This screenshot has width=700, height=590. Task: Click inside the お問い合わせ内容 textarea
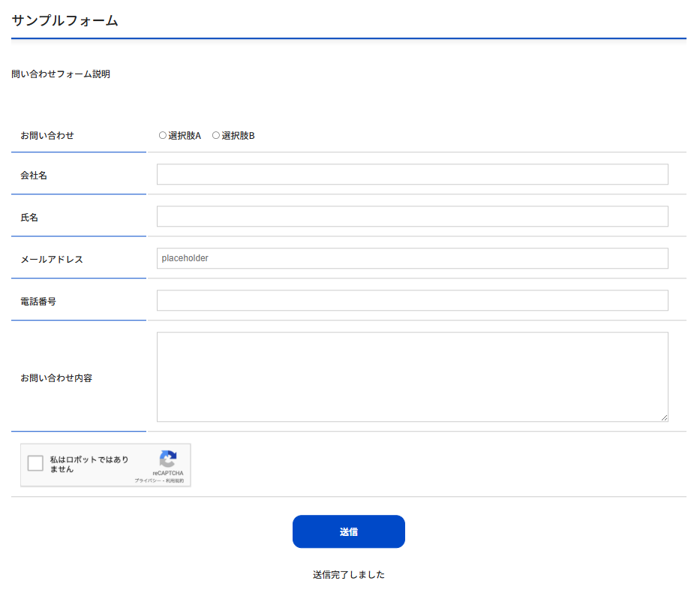pos(412,377)
